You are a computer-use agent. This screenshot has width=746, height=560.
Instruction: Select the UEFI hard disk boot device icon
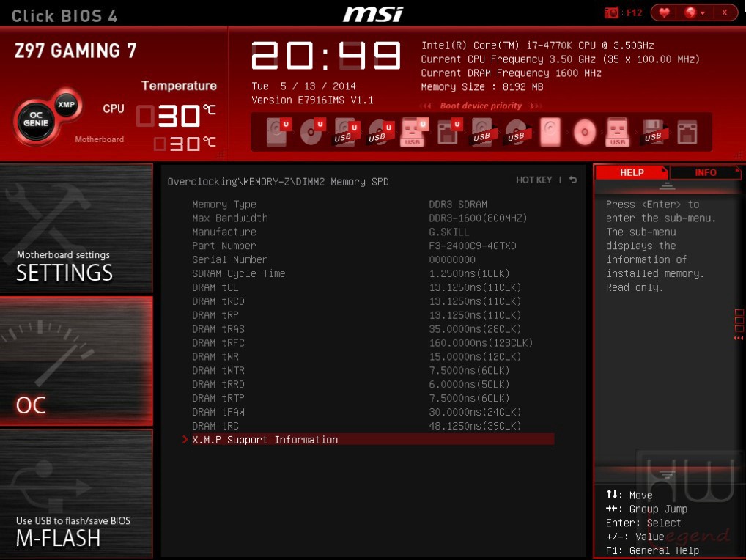coord(278,132)
